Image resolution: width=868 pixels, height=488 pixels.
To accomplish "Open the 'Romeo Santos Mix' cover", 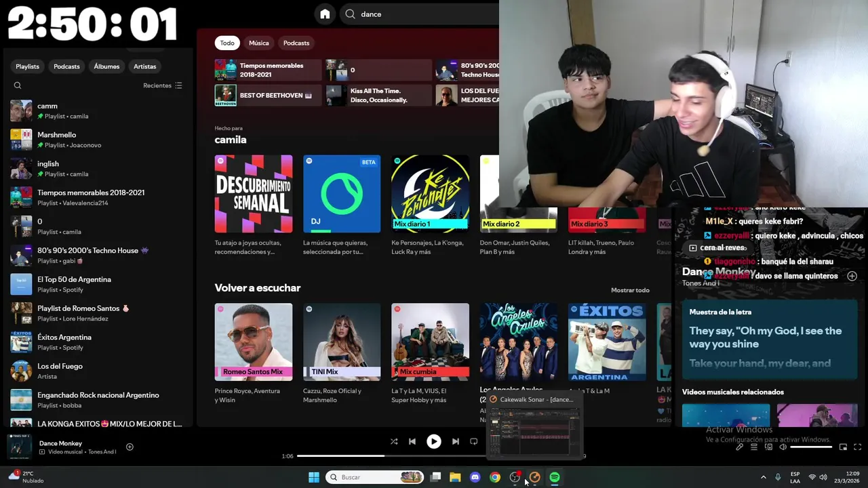I will point(254,342).
